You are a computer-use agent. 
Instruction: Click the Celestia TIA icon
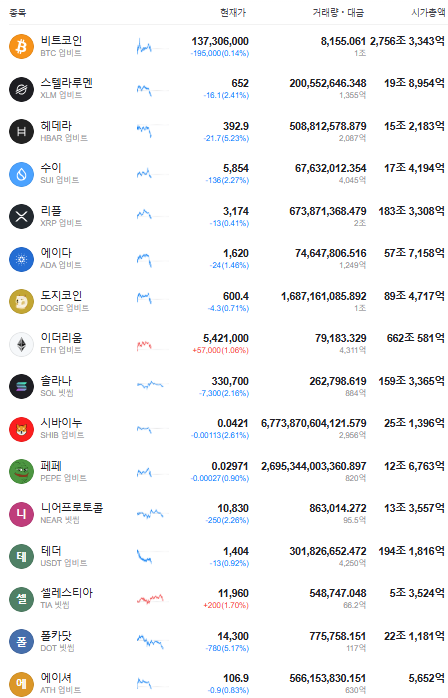[21, 599]
